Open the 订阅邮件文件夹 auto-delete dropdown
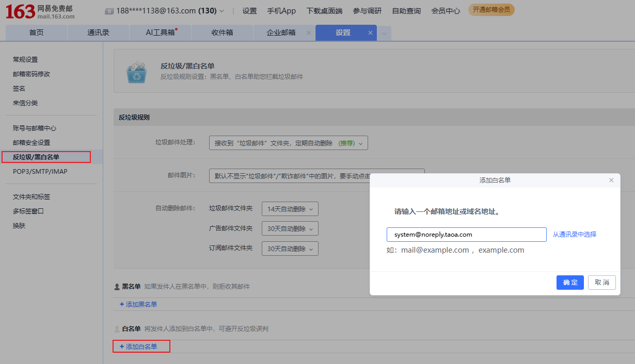This screenshot has width=635, height=364. coord(290,249)
